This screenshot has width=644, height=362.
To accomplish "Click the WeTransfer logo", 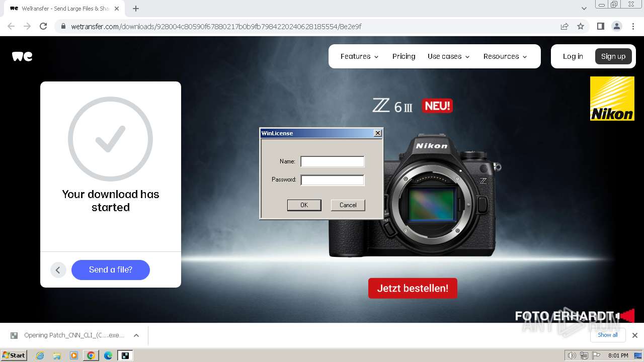I will [22, 56].
